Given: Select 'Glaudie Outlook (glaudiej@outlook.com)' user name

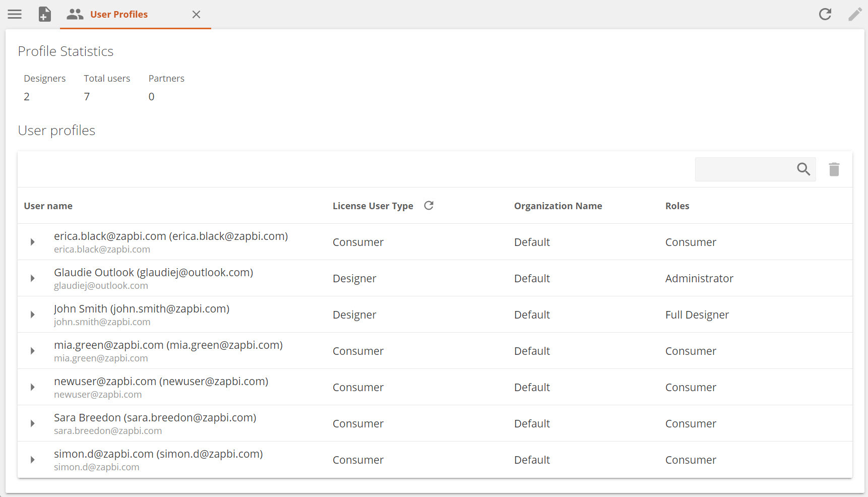Looking at the screenshot, I should (153, 272).
